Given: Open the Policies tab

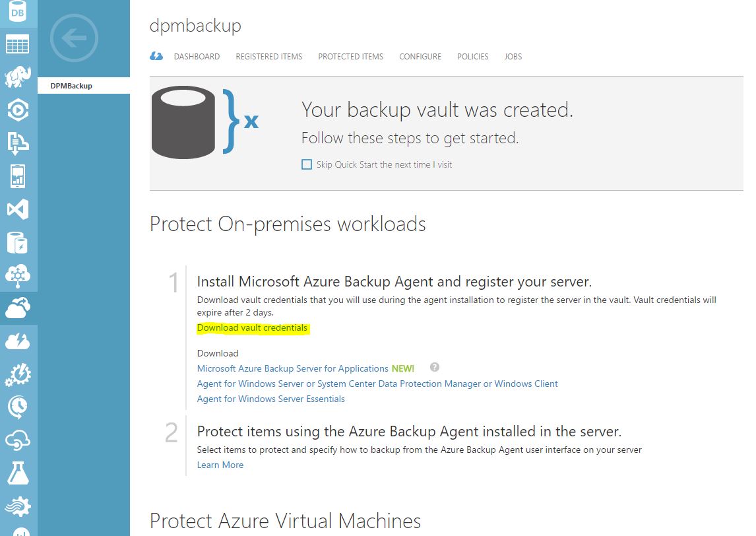Looking at the screenshot, I should click(x=472, y=57).
